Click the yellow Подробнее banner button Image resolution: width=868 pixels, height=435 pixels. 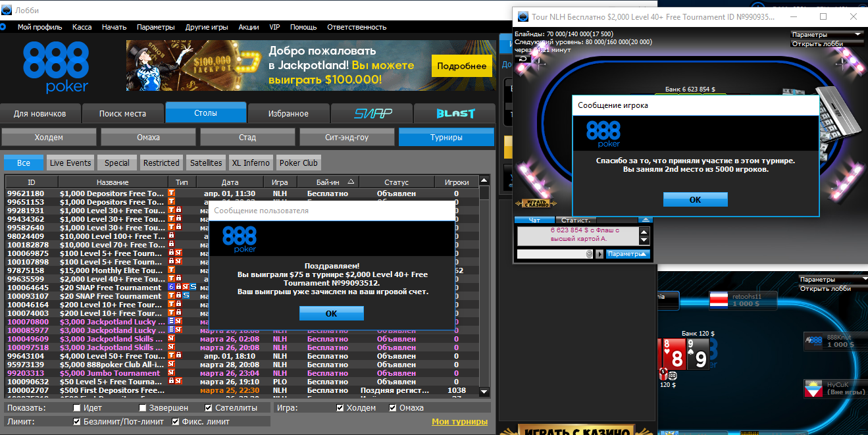[x=461, y=66]
